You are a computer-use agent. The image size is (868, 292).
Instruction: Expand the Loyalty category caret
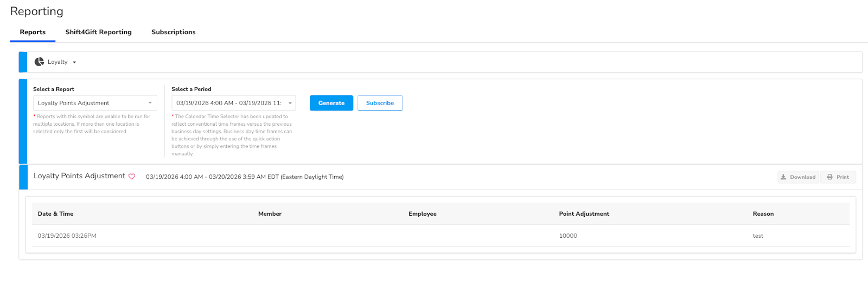pyautogui.click(x=74, y=62)
